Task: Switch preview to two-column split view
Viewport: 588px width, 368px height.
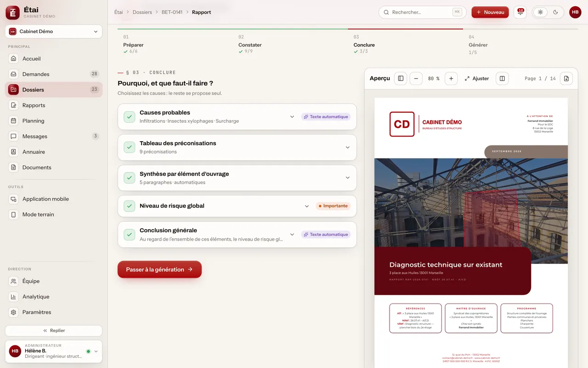Action: pos(502,79)
